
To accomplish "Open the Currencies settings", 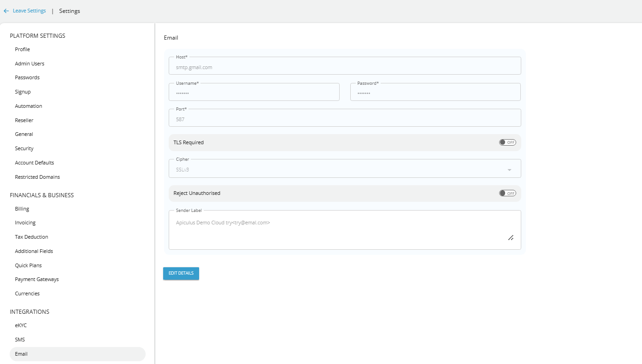I will pos(27,293).
